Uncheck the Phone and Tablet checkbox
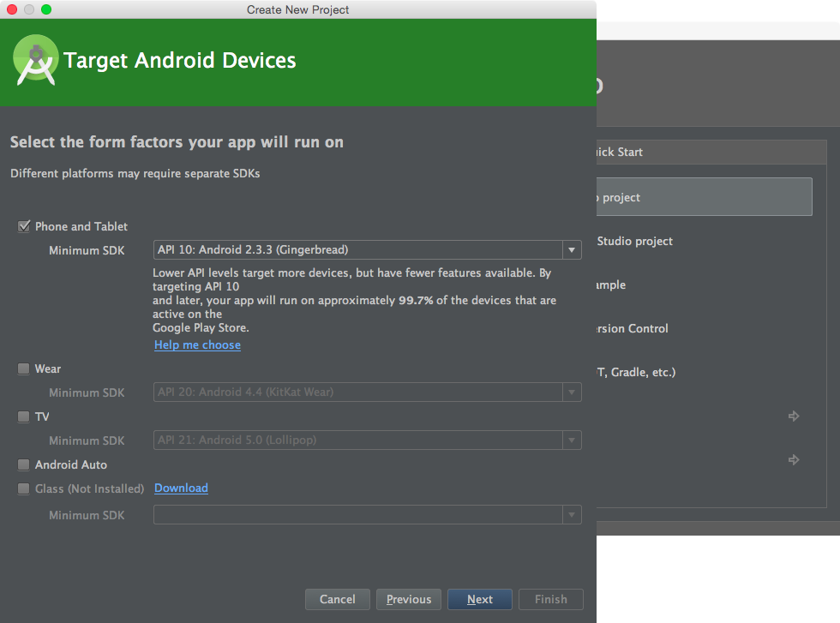 [23, 226]
